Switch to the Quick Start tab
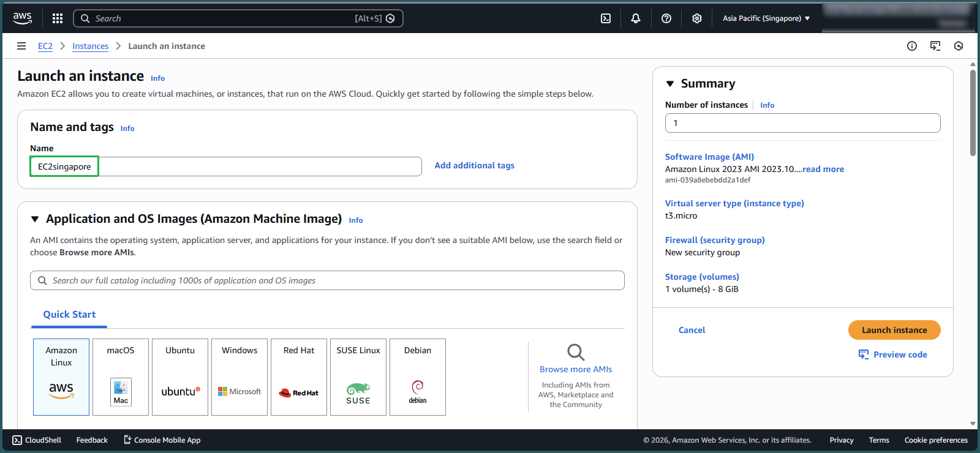The image size is (980, 453). click(x=69, y=314)
